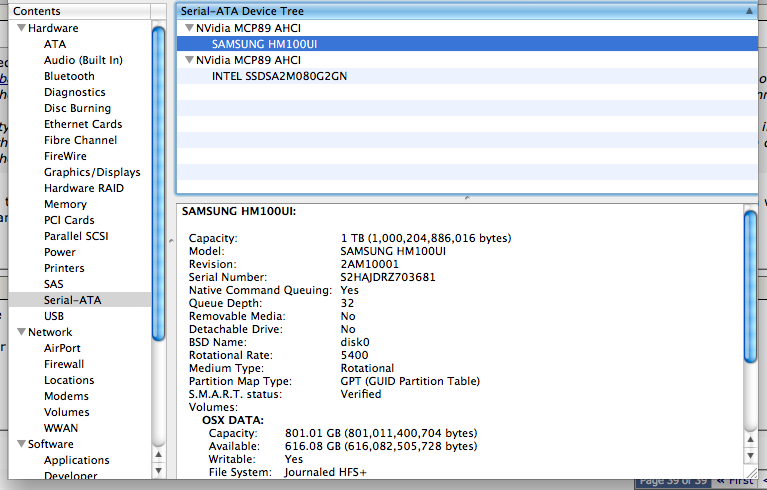The width and height of the screenshot is (767, 490).
Task: Collapse the Network section
Action: click(x=22, y=332)
